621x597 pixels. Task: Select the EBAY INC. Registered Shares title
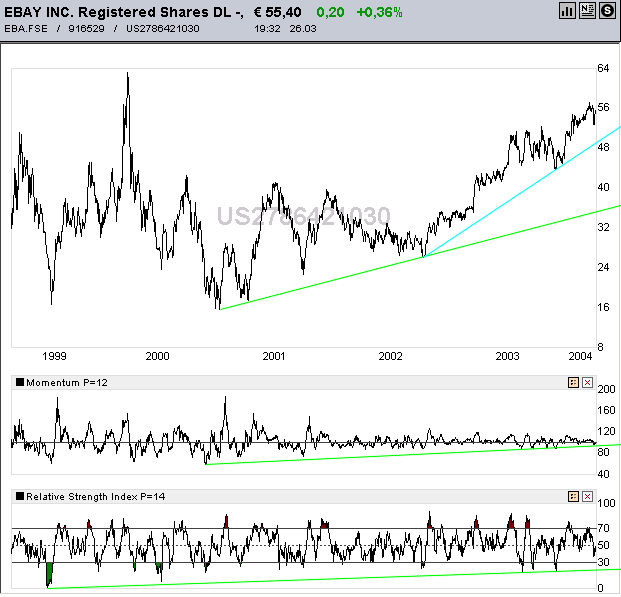coord(124,12)
